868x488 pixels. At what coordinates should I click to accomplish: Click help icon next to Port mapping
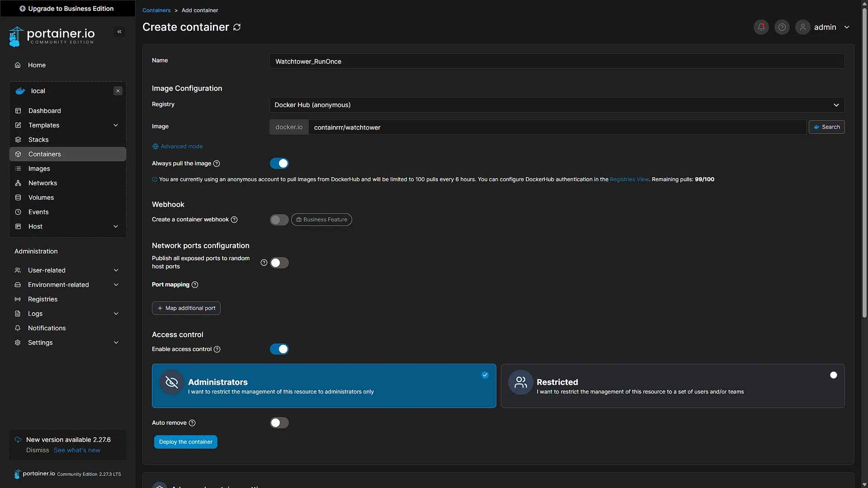[195, 285]
